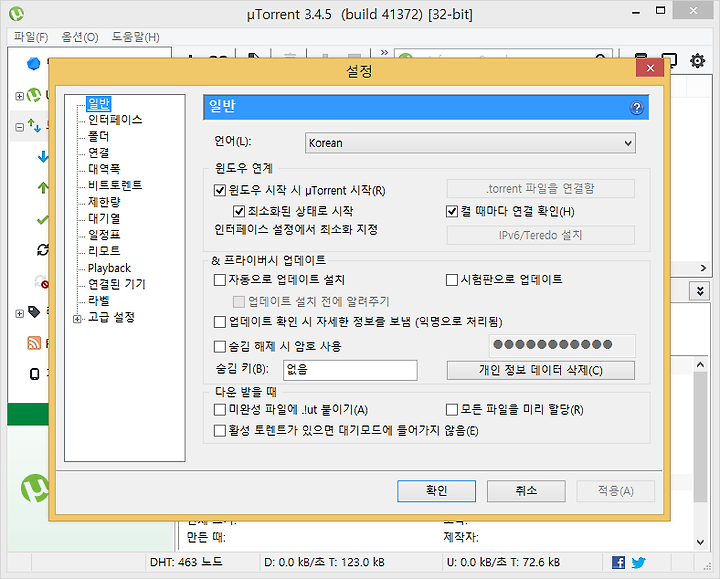Close the 설정 dialog with red X
The image size is (720, 579).
[650, 68]
